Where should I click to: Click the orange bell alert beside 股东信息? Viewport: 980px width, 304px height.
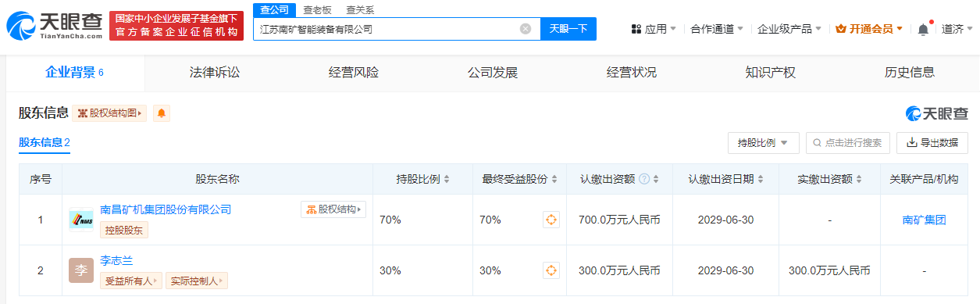[x=162, y=113]
